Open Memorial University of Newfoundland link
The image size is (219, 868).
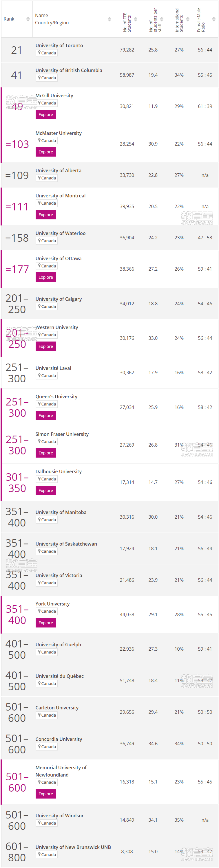(x=61, y=771)
